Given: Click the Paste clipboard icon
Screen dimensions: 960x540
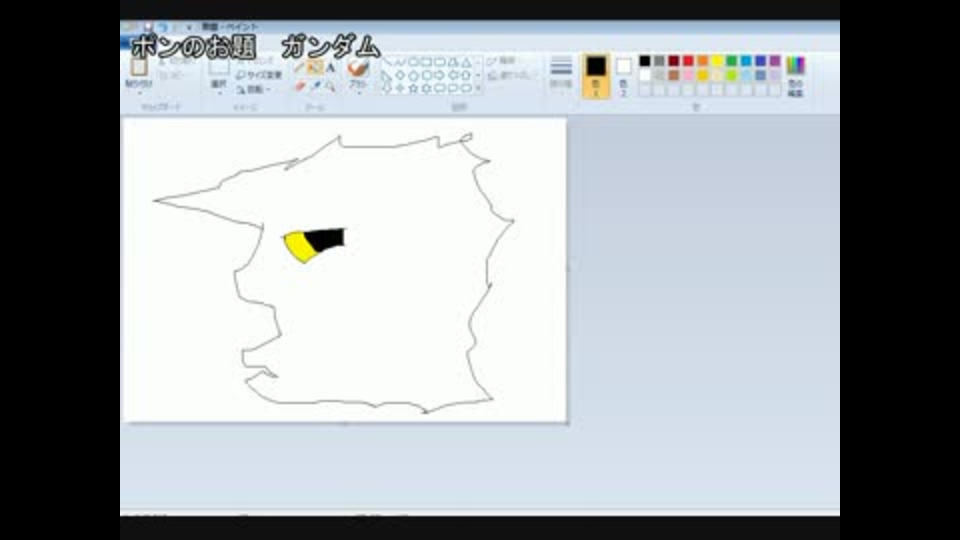Looking at the screenshot, I should pyautogui.click(x=139, y=67).
